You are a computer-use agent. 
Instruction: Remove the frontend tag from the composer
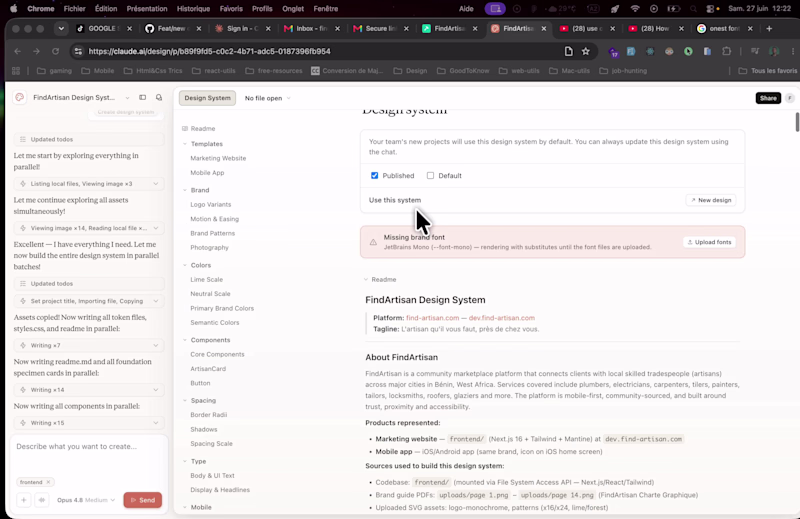click(48, 482)
